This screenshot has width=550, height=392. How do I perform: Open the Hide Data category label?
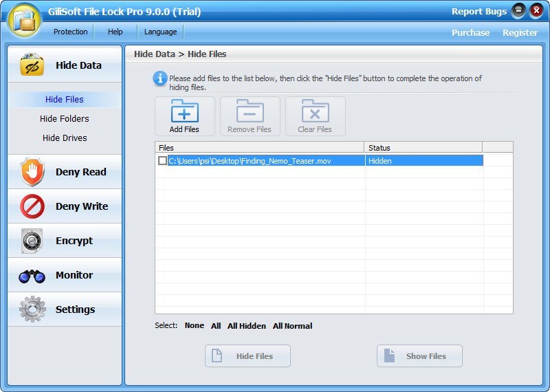point(78,65)
